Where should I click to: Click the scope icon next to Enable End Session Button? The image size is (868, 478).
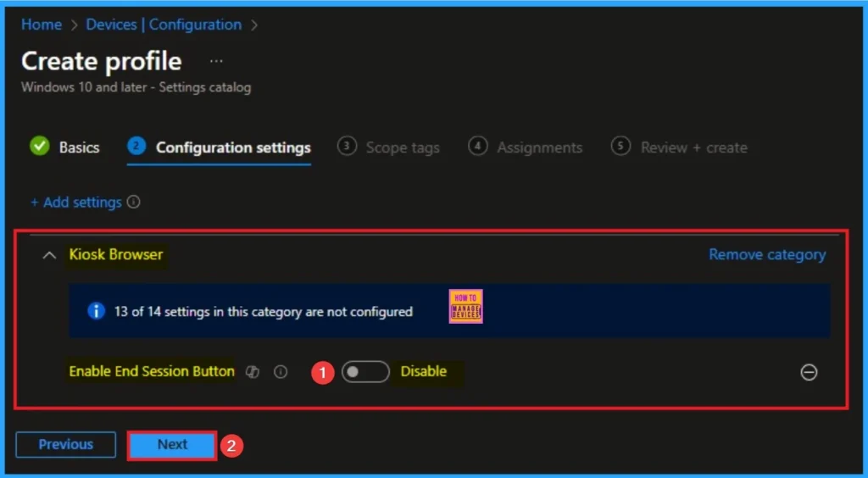click(252, 372)
